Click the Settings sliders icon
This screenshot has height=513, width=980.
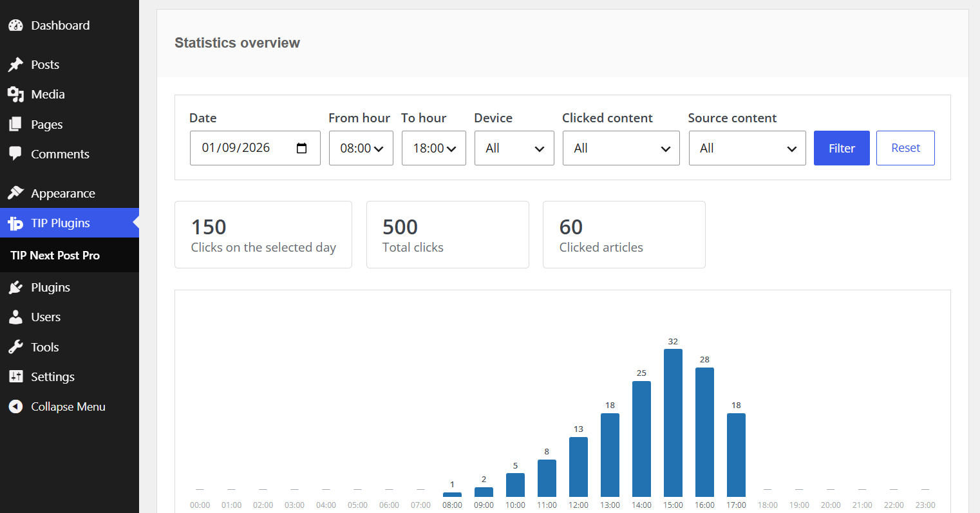15,377
